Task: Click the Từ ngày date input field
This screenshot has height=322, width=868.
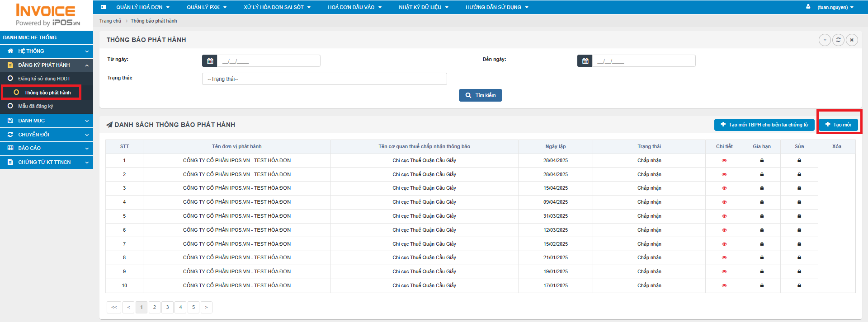Action: point(269,61)
